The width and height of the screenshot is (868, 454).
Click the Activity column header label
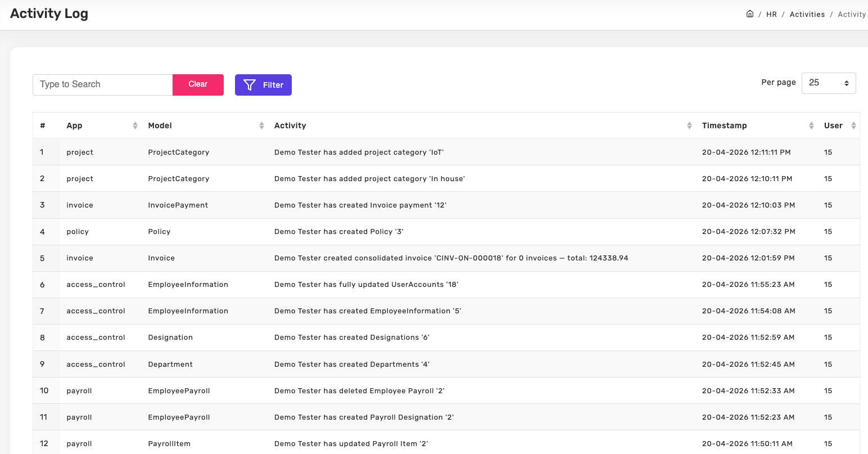290,125
